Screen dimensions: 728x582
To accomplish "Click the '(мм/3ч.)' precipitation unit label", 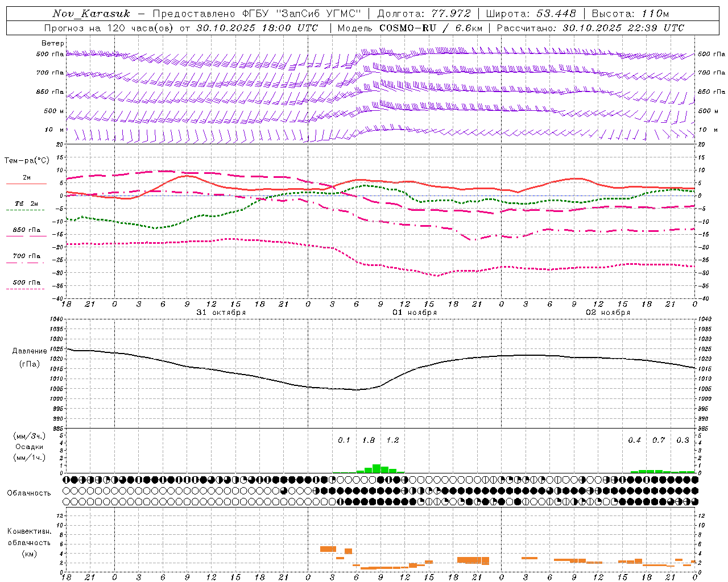I will 29,436.
